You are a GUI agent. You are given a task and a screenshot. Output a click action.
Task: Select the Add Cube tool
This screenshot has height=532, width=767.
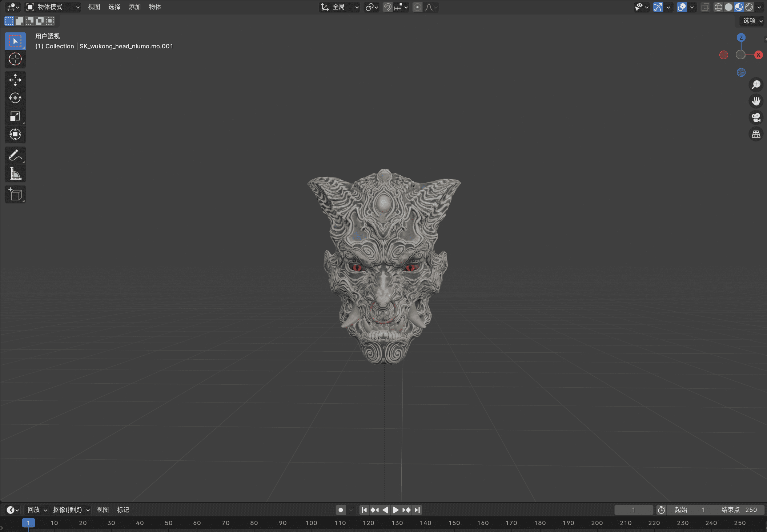point(15,195)
